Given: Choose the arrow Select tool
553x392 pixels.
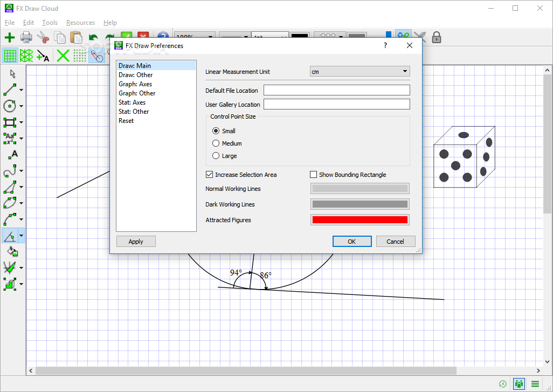Looking at the screenshot, I should click(13, 74).
